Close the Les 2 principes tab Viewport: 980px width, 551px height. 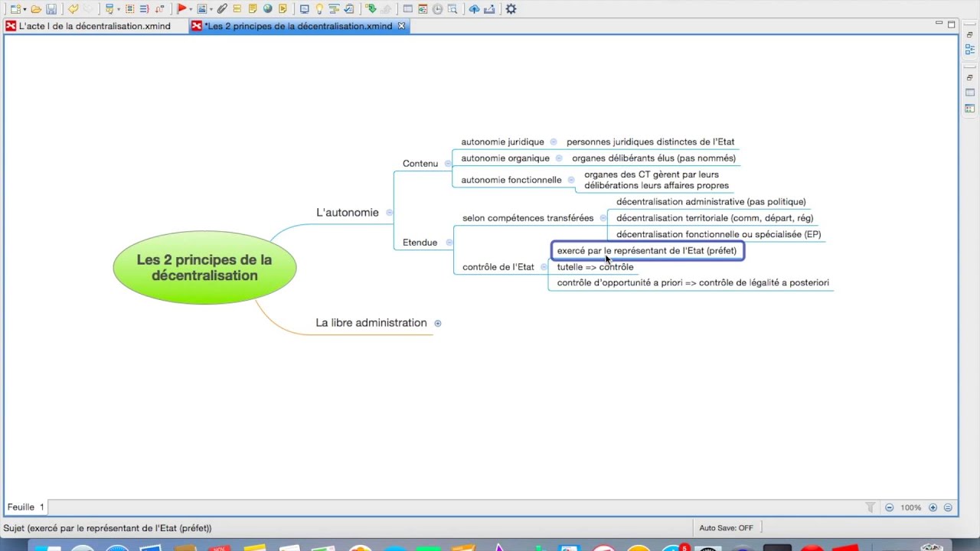[401, 26]
